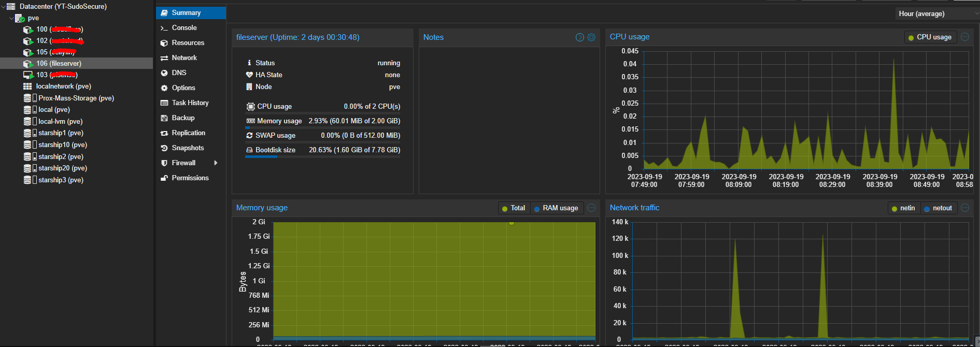Click the Backup floppy disk icon
Viewport: 980px width, 347px height.
pos(164,118)
